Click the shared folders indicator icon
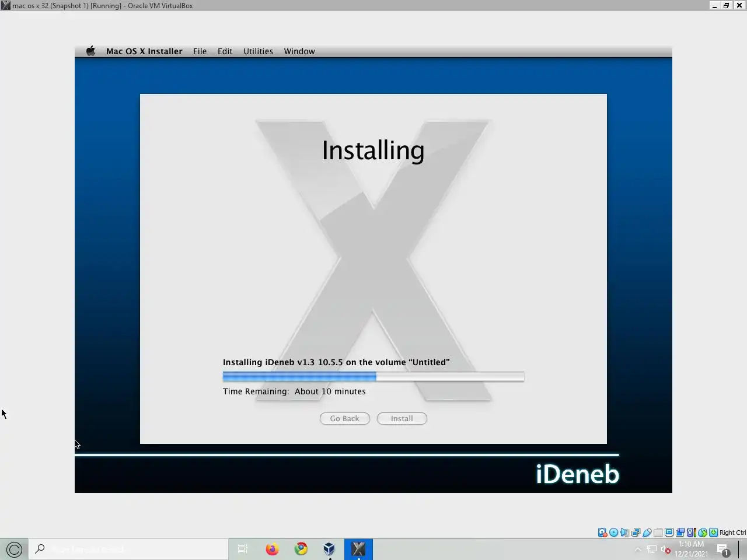Screen dimensions: 747x560 click(x=658, y=533)
